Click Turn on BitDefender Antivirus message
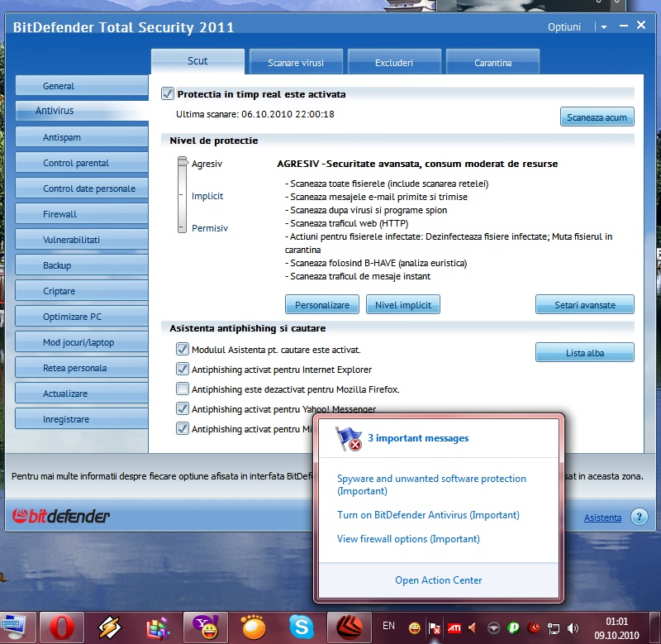The image size is (661, 644). pyautogui.click(x=428, y=515)
